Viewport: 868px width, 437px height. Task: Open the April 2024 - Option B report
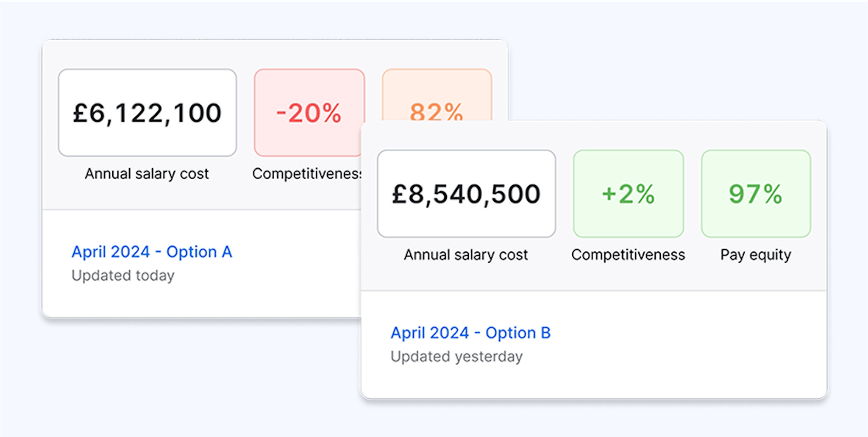pos(470,333)
